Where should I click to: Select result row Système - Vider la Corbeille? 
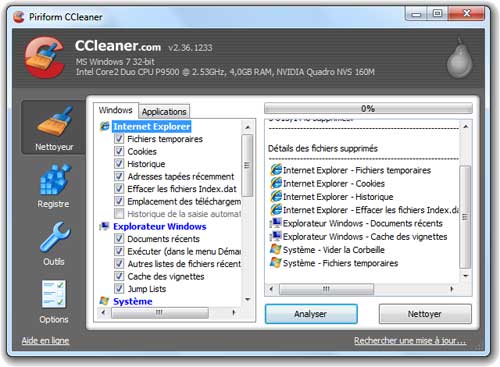(327, 250)
